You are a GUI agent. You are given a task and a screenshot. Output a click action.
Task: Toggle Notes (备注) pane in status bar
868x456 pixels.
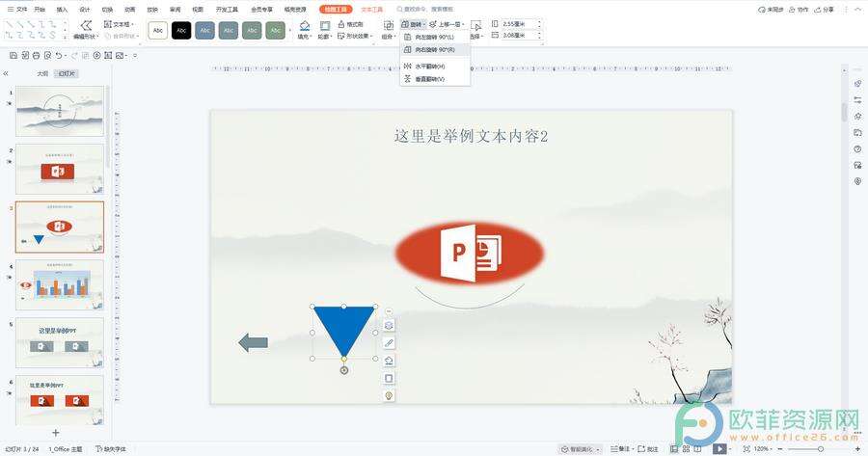620,449
